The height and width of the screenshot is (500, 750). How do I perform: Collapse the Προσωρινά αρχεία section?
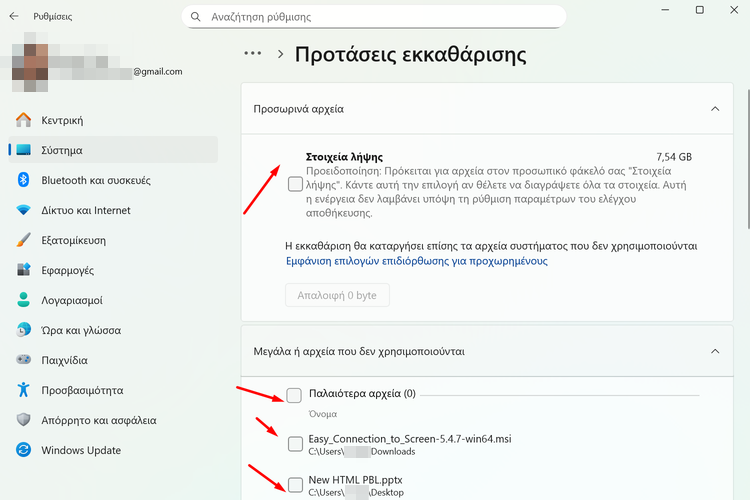[714, 108]
